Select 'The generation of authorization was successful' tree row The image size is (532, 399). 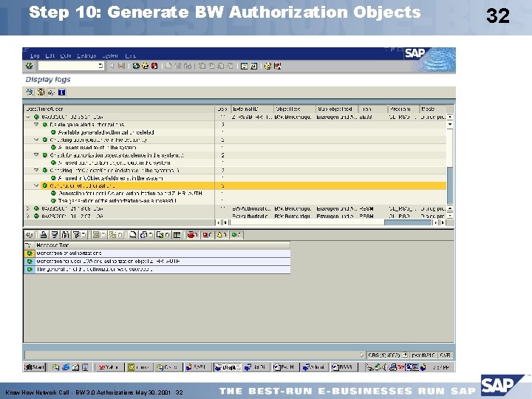117,201
